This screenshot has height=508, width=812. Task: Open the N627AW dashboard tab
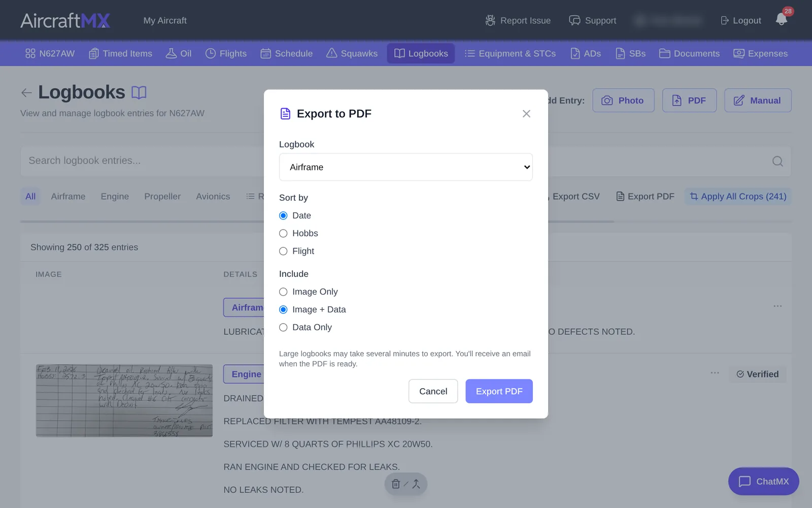pos(50,53)
